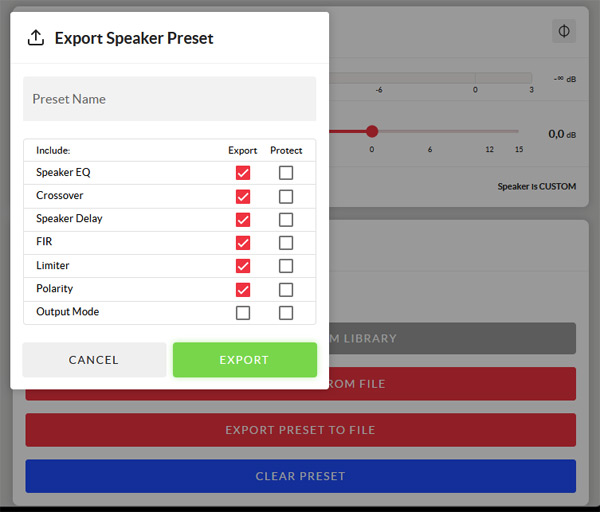Uncheck the Limiter Export checkbox
Image resolution: width=600 pixels, height=512 pixels.
click(242, 266)
